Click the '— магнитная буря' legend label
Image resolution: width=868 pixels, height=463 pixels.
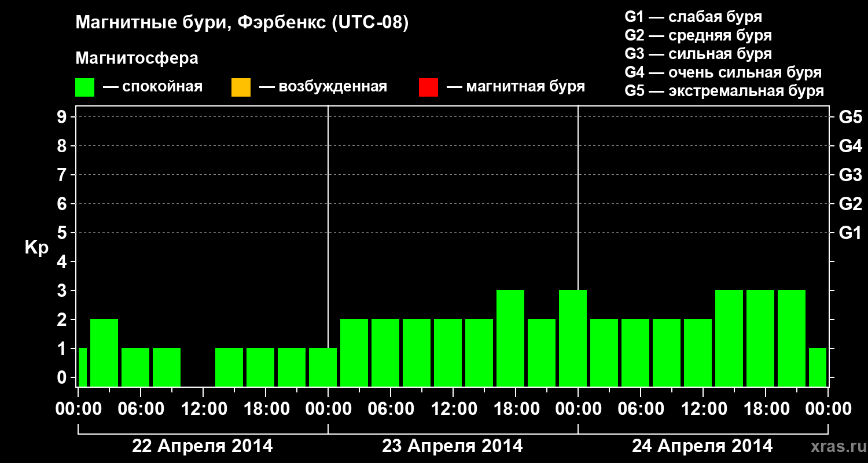(x=516, y=87)
